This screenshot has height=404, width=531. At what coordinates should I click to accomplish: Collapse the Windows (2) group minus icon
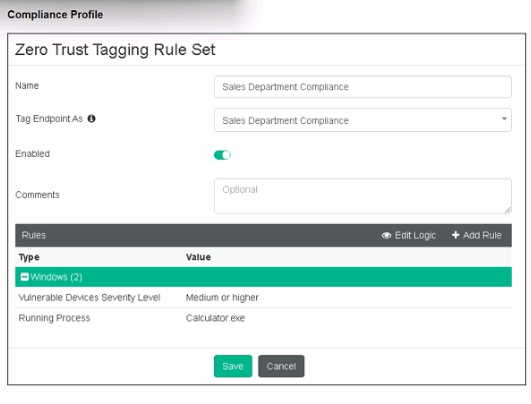24,277
